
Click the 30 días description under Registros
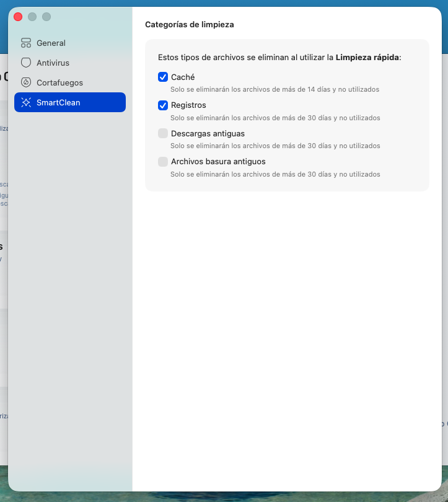point(275,118)
